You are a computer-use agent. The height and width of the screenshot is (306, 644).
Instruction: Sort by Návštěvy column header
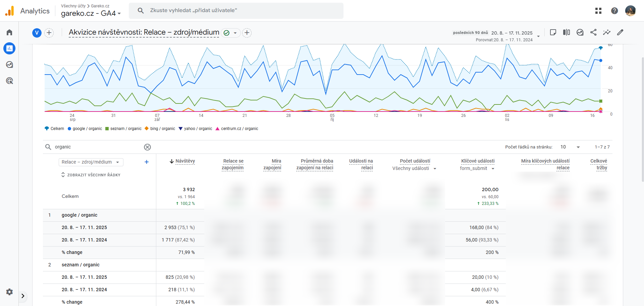(x=185, y=161)
